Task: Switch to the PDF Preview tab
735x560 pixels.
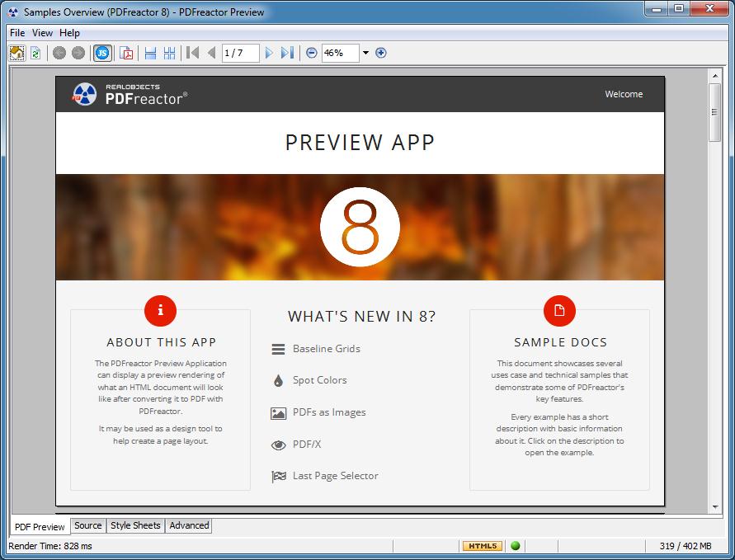Action: coord(40,527)
